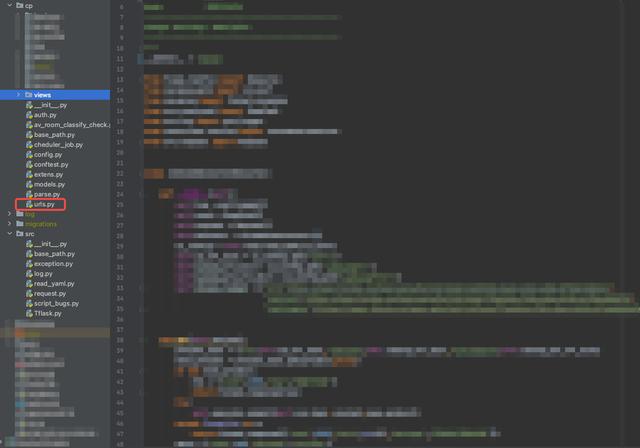The width and height of the screenshot is (640, 448).
Task: Click line number 18 in the editor gutter
Action: tap(120, 132)
